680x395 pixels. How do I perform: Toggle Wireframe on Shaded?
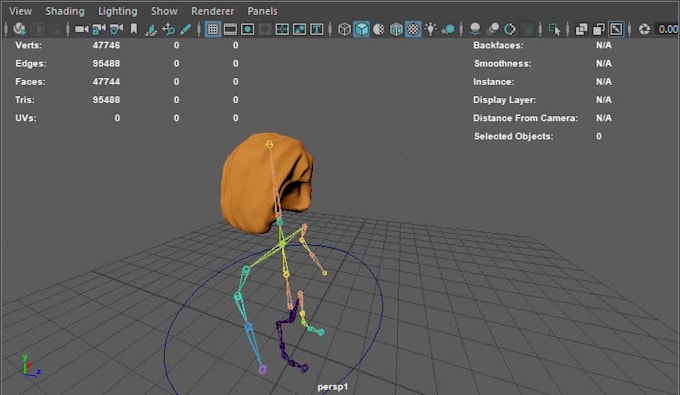point(396,29)
